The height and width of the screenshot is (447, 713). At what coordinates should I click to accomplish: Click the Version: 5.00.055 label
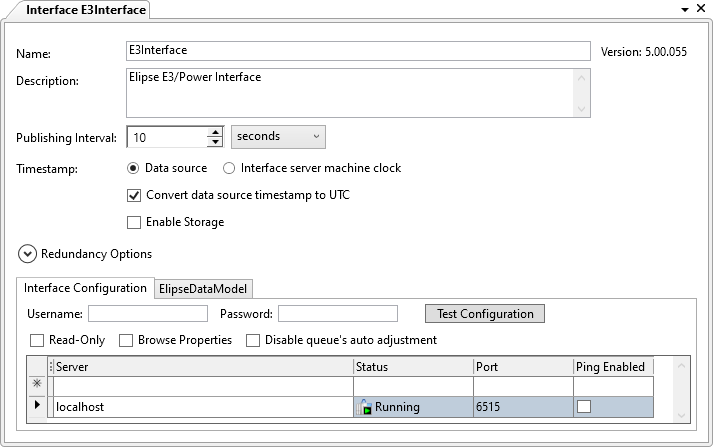(x=643, y=52)
